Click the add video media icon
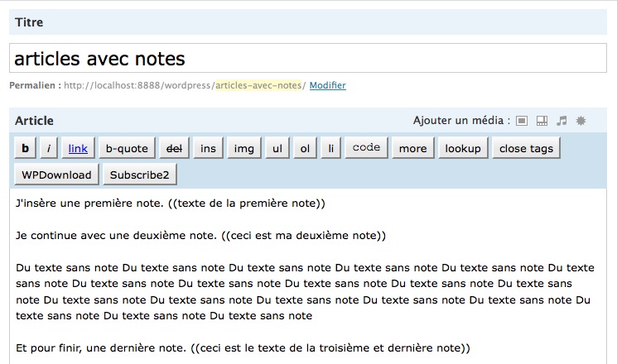This screenshot has height=364, width=617. click(542, 121)
